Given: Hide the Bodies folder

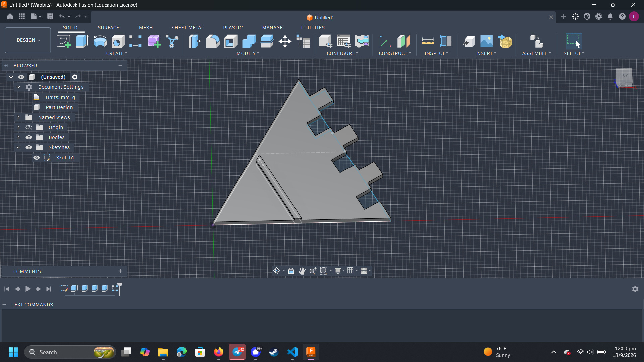Looking at the screenshot, I should point(29,137).
